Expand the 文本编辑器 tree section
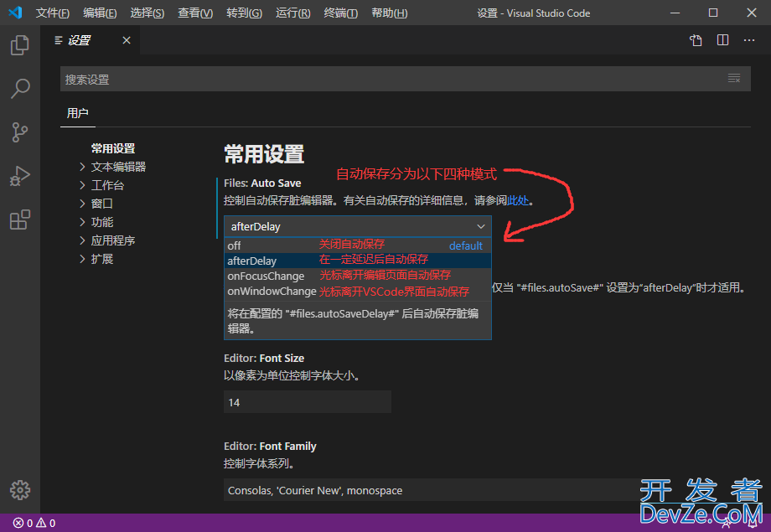 (x=112, y=167)
